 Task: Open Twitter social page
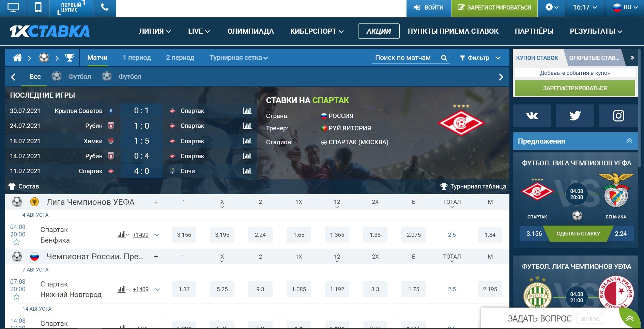click(575, 116)
